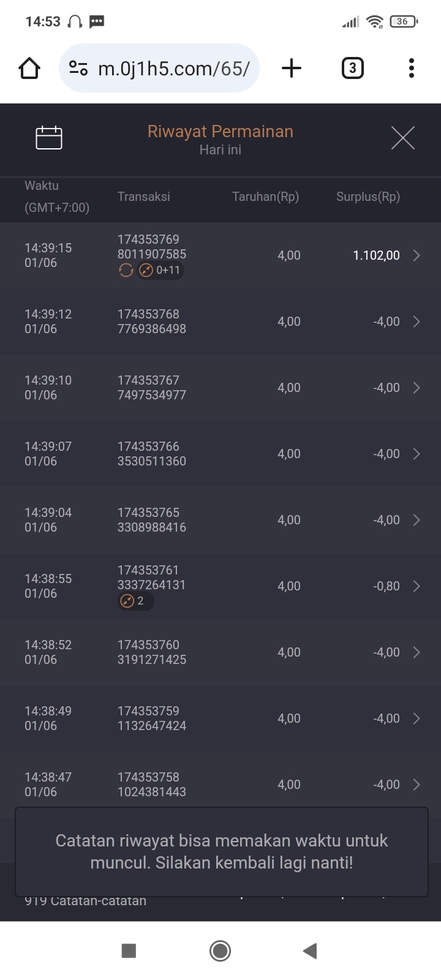Open the calendar date picker icon

click(49, 138)
